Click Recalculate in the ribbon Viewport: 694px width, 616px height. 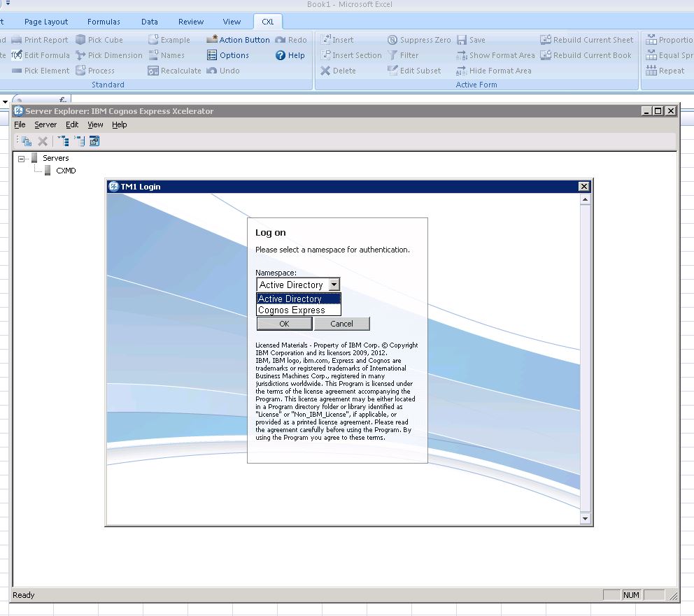click(x=174, y=71)
